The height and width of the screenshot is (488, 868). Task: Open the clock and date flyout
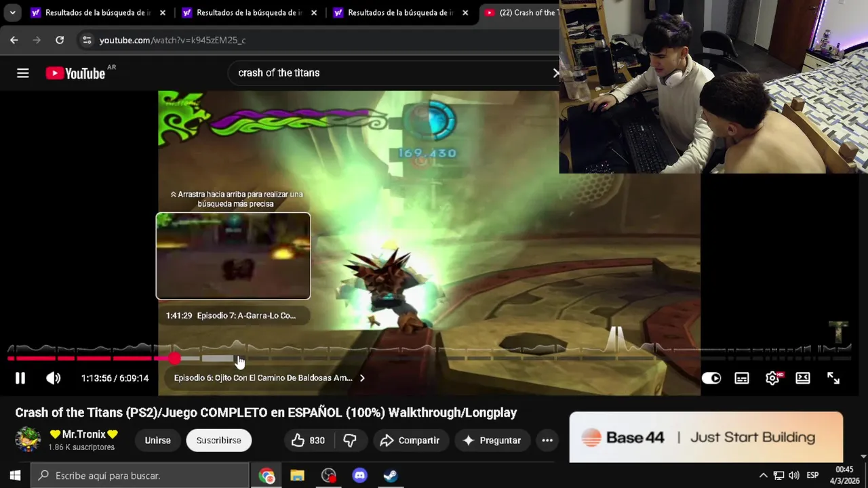click(x=844, y=476)
